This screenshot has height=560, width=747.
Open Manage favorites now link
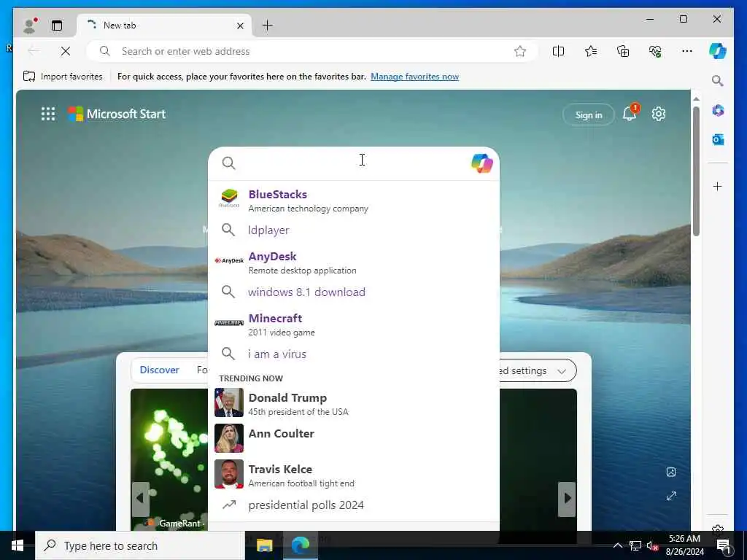[414, 76]
